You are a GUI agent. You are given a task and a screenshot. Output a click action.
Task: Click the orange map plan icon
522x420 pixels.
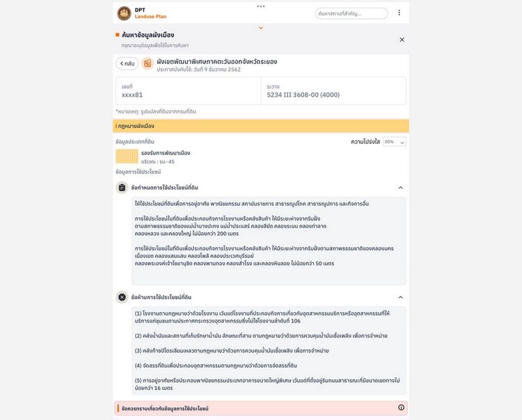pyautogui.click(x=148, y=63)
